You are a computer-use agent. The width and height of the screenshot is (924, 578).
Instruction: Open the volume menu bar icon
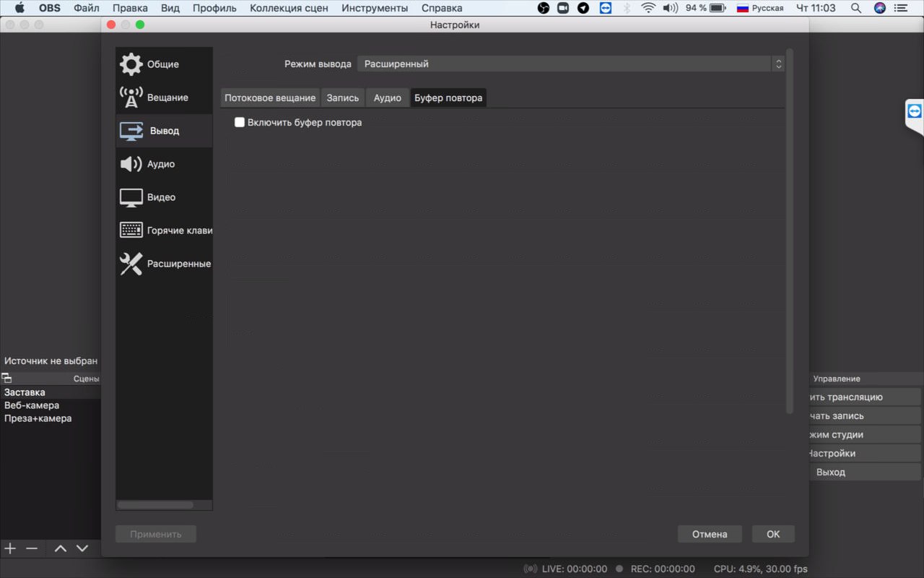tap(670, 8)
